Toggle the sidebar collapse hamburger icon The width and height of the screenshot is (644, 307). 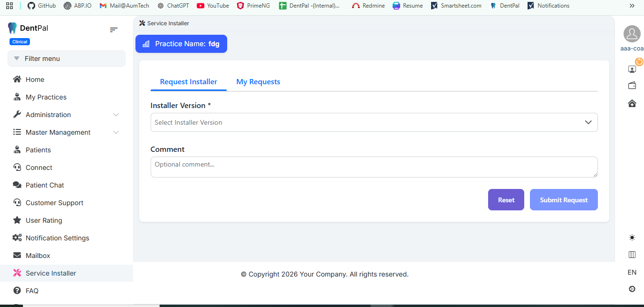(114, 30)
